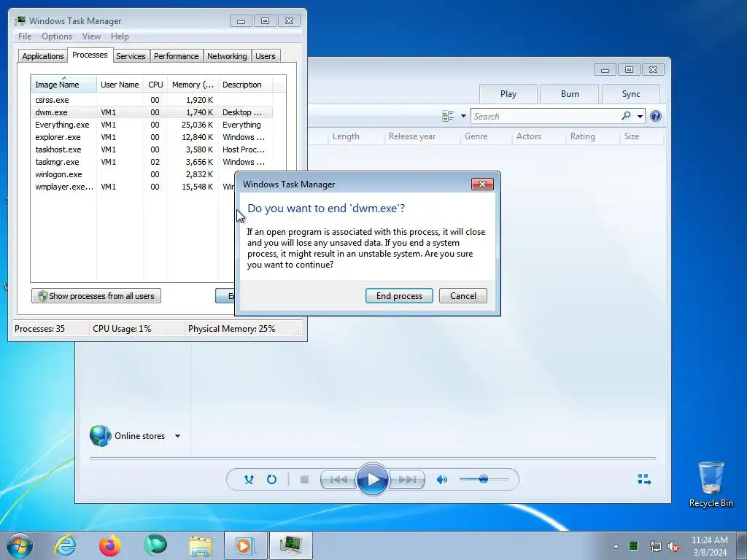This screenshot has width=747, height=560.
Task: Select the taskhost.exe process row
Action: point(152,149)
